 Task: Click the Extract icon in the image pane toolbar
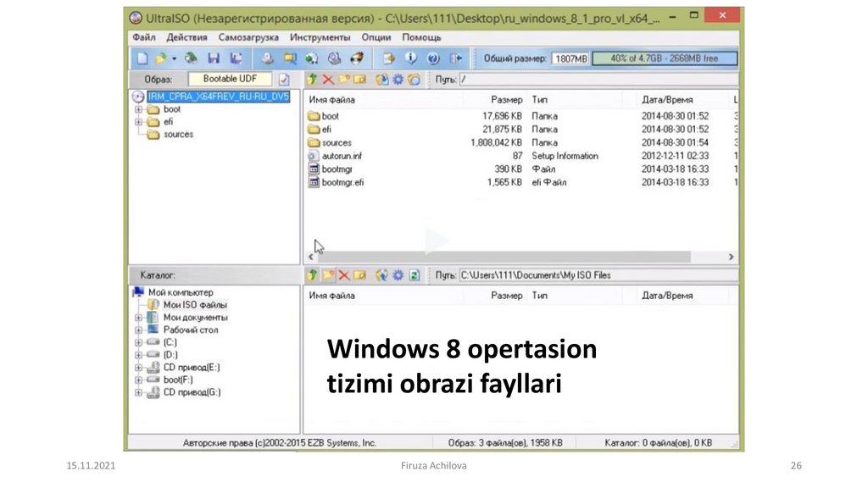coord(381,79)
